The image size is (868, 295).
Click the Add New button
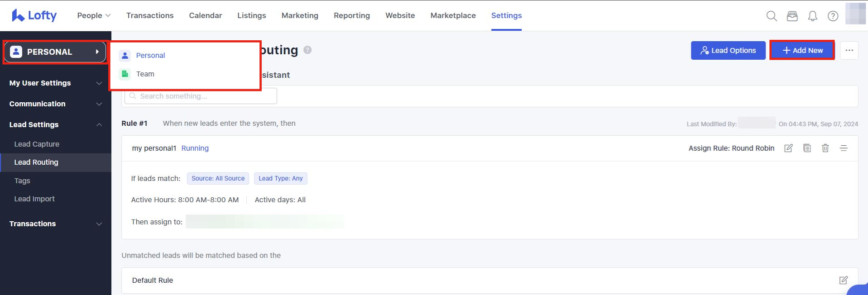point(802,51)
